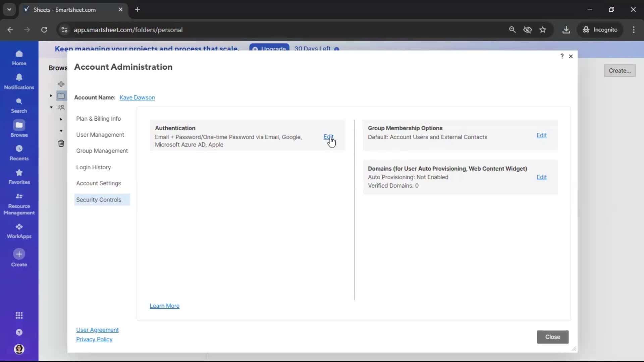Open Chrome's Downloads icon in the toolbar
This screenshot has height=362, width=644.
567,29
